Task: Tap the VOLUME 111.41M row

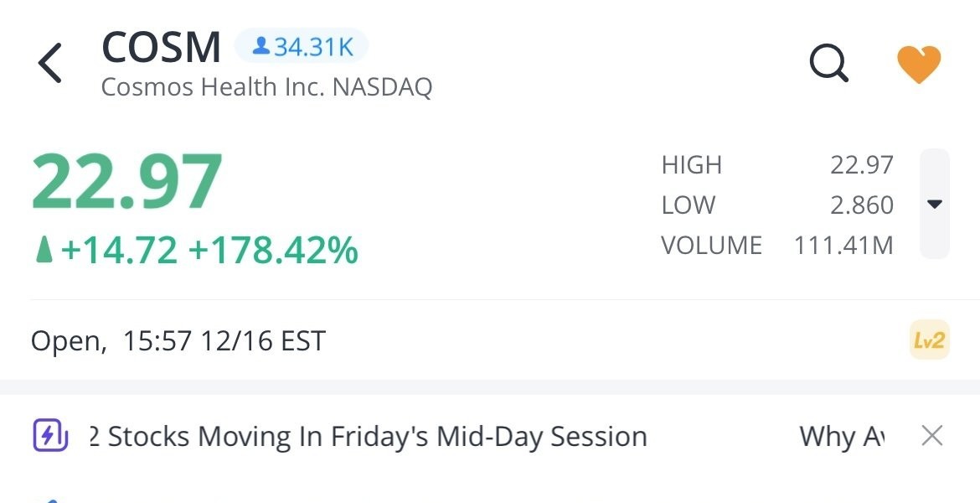Action: coord(776,246)
